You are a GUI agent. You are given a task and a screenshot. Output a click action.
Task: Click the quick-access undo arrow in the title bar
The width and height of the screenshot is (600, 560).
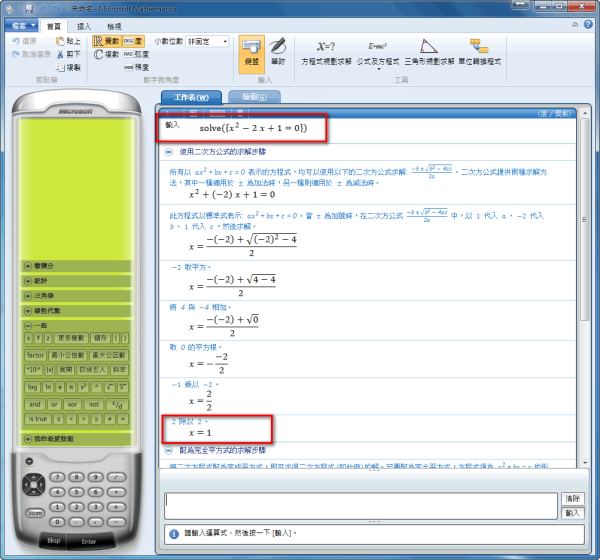43,8
